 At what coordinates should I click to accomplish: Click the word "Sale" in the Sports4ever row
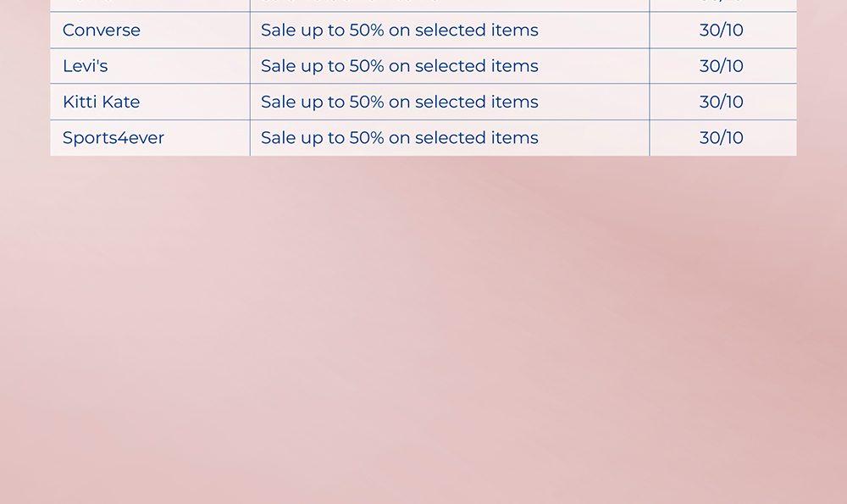(279, 138)
